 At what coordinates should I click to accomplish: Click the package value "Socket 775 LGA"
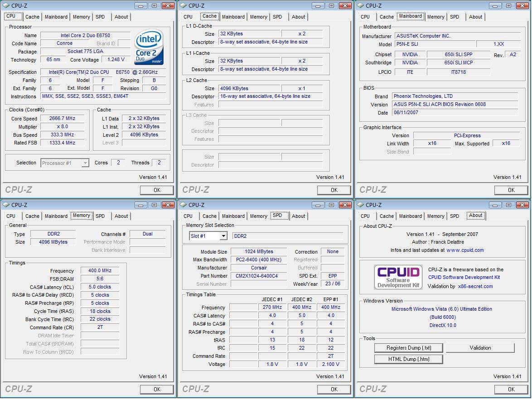pyautogui.click(x=85, y=52)
